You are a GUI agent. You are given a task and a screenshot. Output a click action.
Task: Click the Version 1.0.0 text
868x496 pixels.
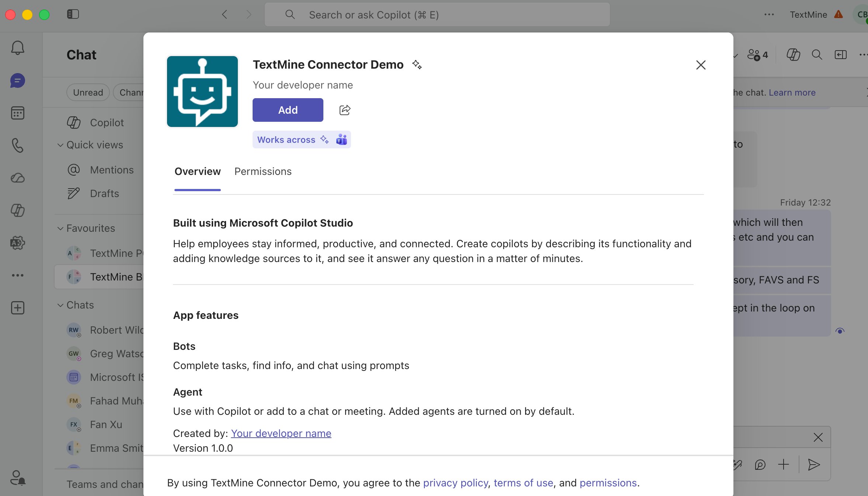click(203, 448)
